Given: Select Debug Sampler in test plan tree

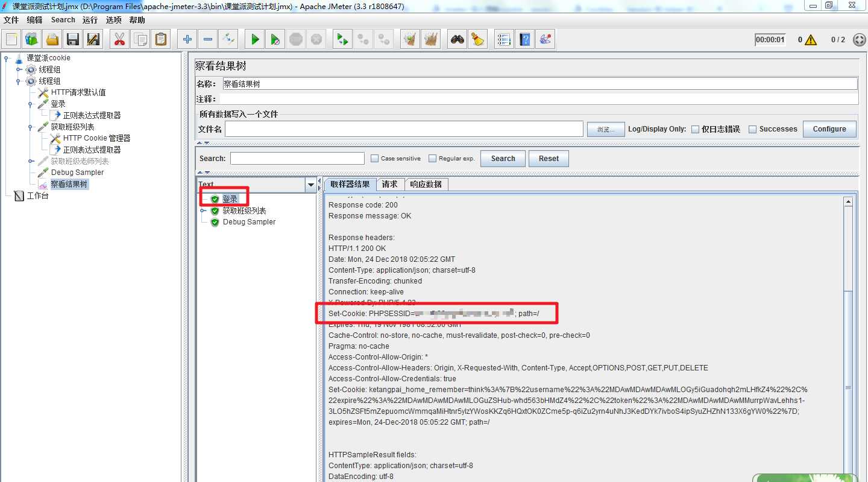Looking at the screenshot, I should pos(77,173).
